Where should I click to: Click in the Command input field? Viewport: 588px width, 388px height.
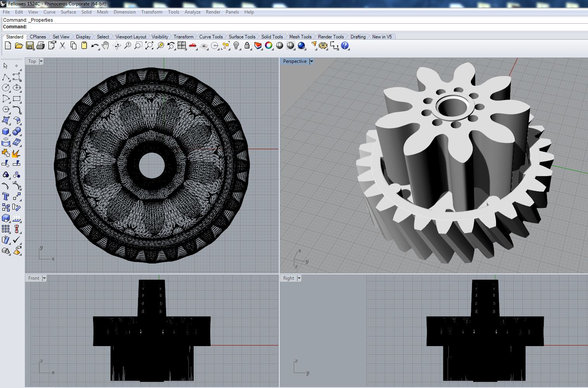point(272,27)
